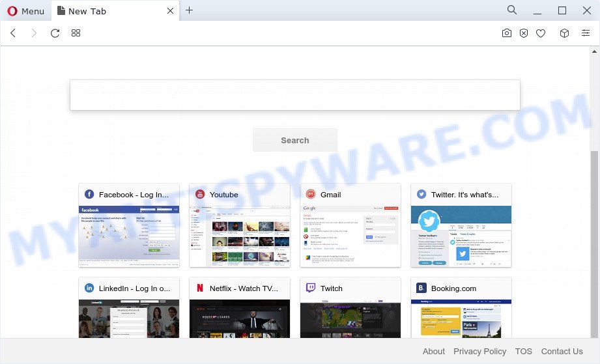Click the Booking.com B icon
600x364 pixels.
tap(421, 288)
